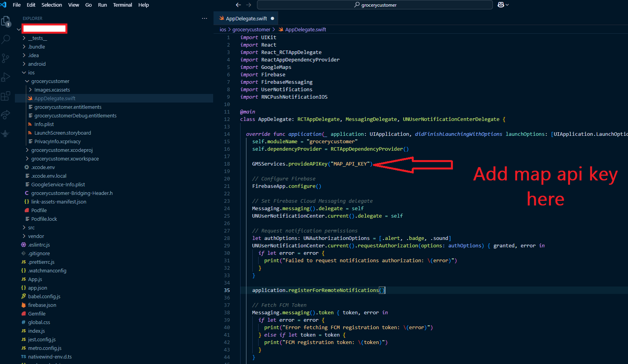
Task: Open the Source Control view
Action: [5, 58]
